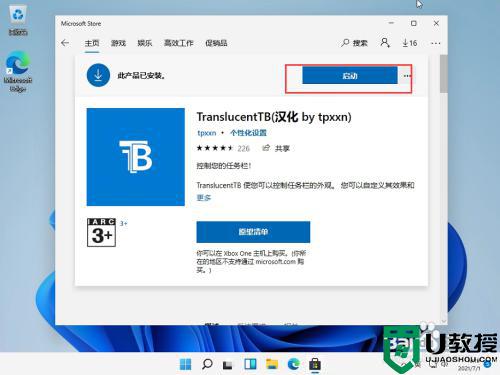
Task: Open Widgets panel on taskbar
Action: (250, 364)
